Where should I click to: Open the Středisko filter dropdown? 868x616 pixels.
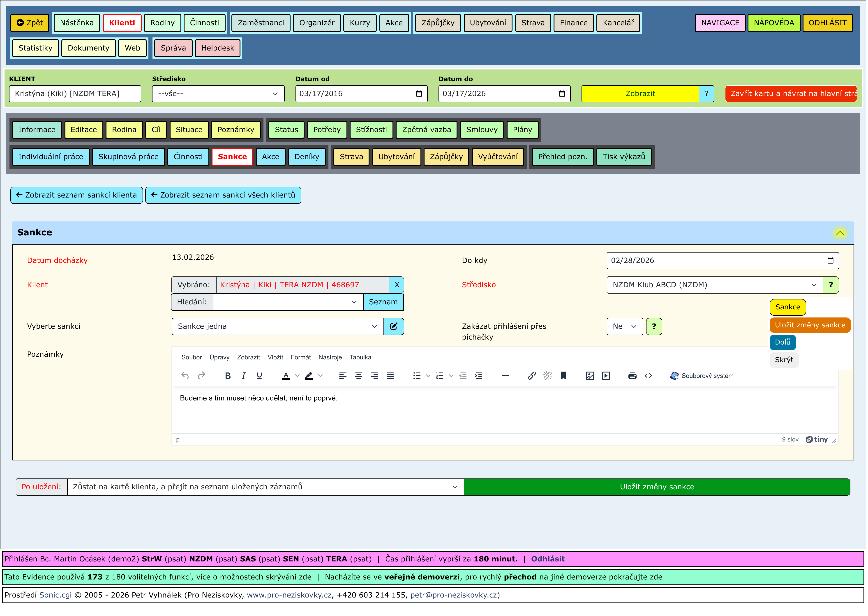point(218,94)
